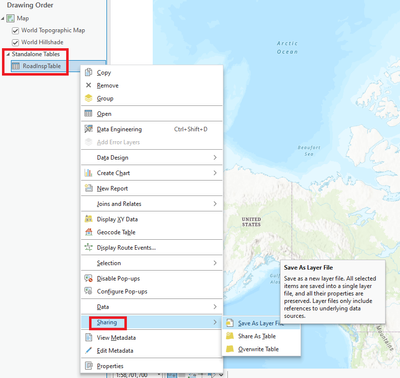This screenshot has width=400, height=378.
Task: Click the Create Chart bar icon
Action: [88, 173]
